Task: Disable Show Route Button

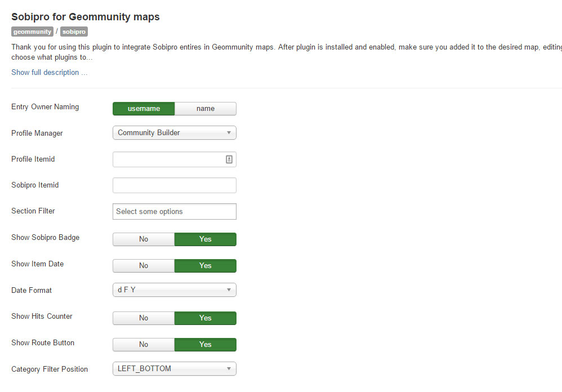Action: pyautogui.click(x=144, y=344)
